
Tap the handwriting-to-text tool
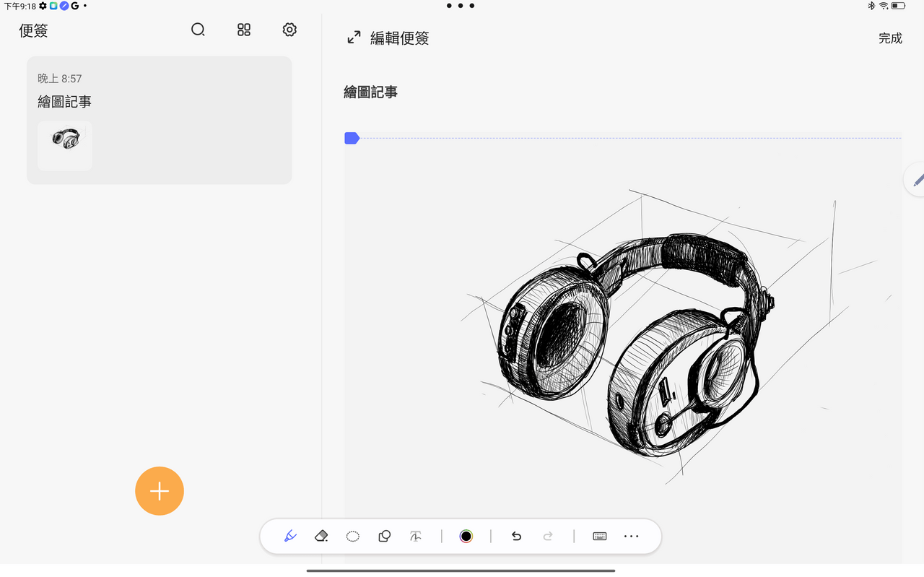[416, 536]
